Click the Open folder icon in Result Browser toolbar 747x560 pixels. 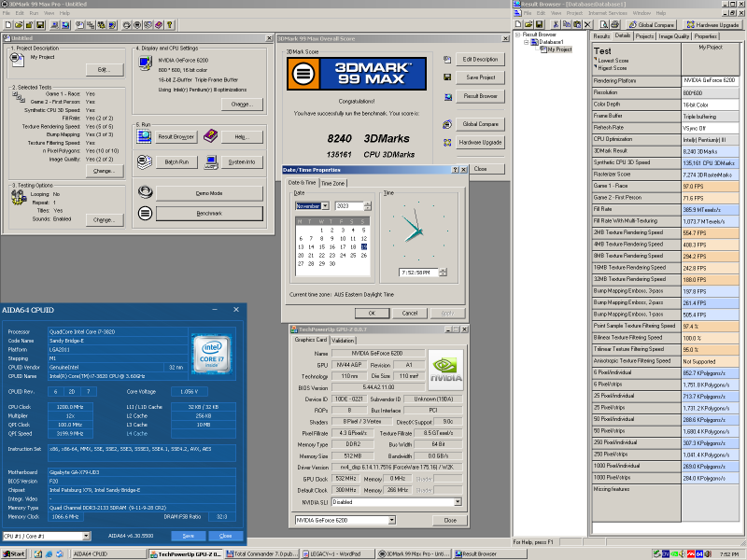[x=529, y=24]
